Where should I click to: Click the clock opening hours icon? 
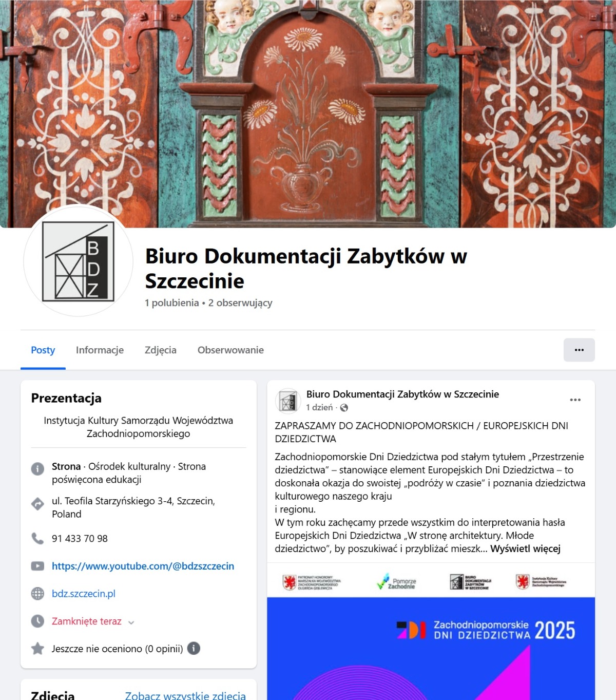click(x=37, y=621)
